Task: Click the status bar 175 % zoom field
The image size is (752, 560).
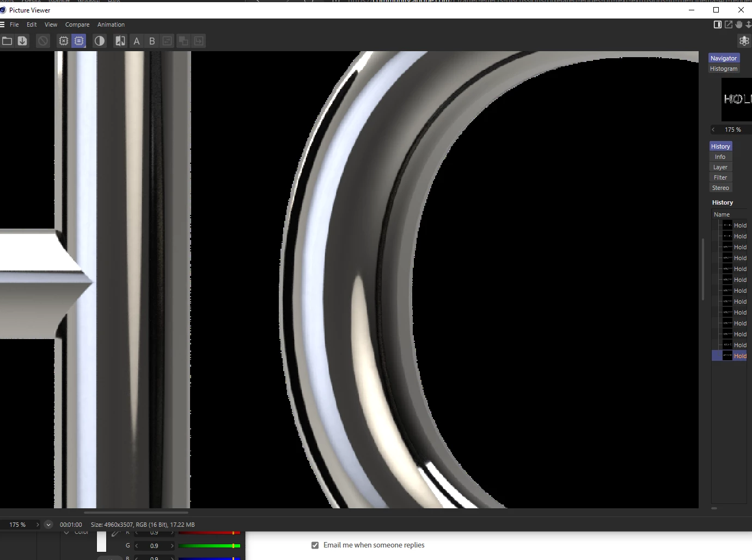Action: (x=17, y=525)
